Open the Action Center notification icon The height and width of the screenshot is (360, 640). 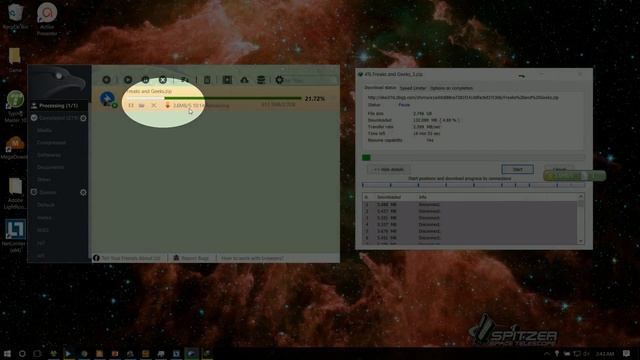pyautogui.click(x=627, y=353)
